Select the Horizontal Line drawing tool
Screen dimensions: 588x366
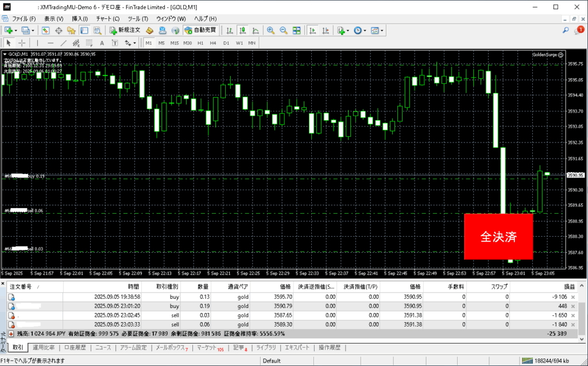[x=51, y=43]
